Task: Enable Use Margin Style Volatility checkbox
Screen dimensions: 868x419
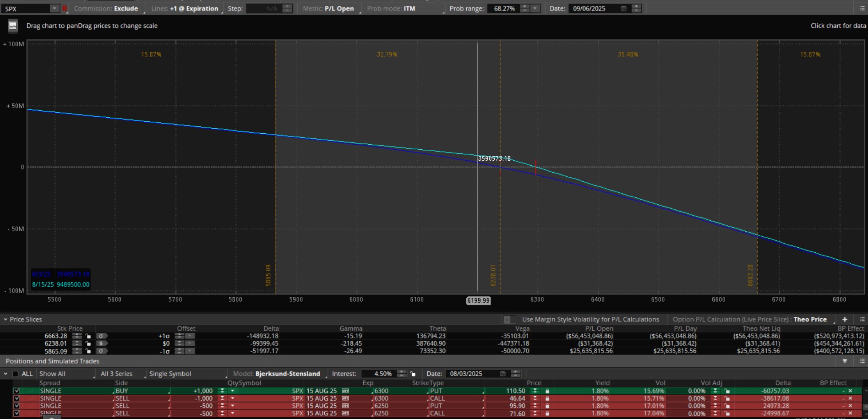Action: (507, 320)
